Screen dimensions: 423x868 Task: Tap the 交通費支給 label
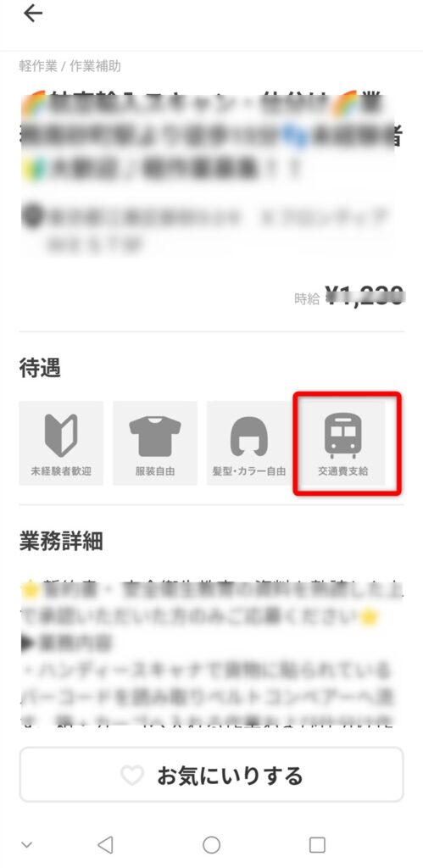tap(342, 472)
